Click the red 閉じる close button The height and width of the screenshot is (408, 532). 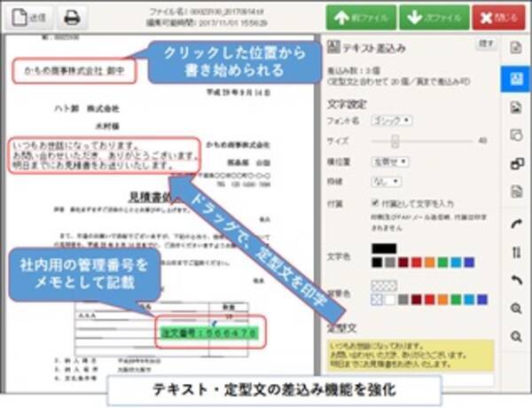click(x=498, y=18)
